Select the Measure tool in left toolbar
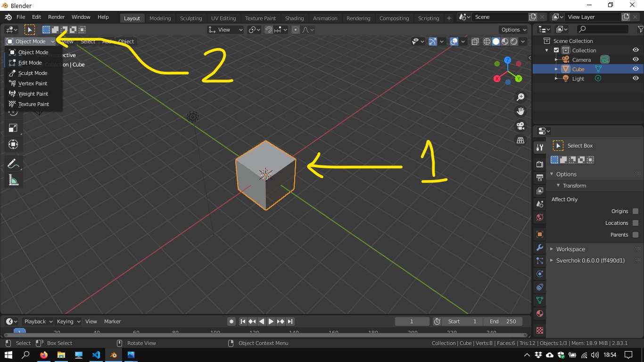 [13, 180]
